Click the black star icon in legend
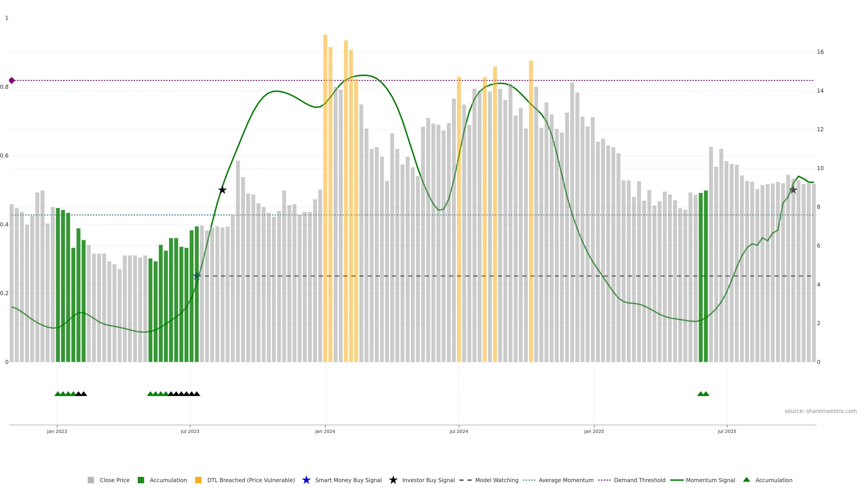This screenshot has width=868, height=488. point(393,480)
